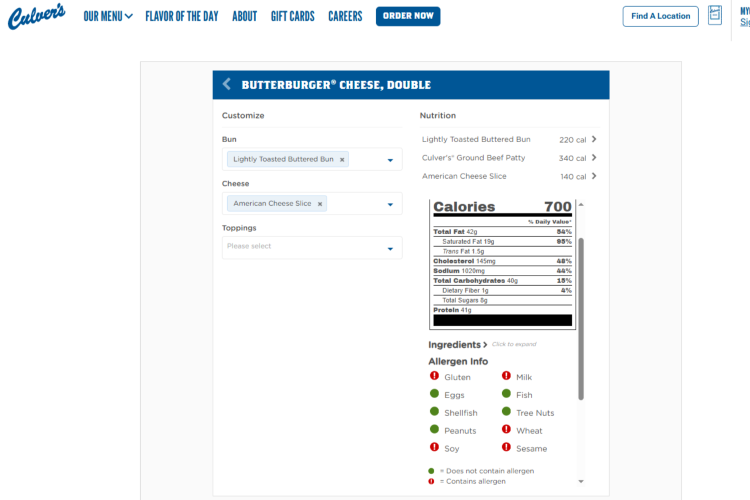Viewport: 750px width, 500px height.
Task: Go to Flavor of the Day
Action: coord(182,16)
